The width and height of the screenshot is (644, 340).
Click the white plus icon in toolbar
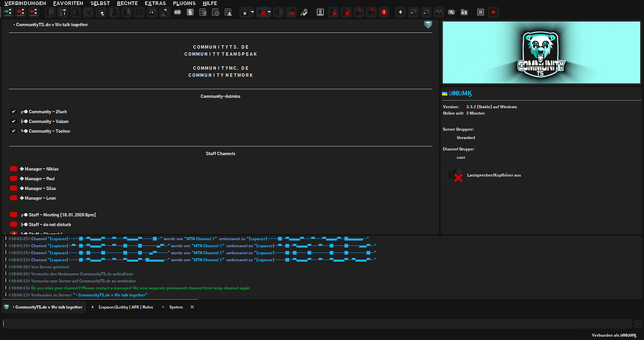(400, 12)
